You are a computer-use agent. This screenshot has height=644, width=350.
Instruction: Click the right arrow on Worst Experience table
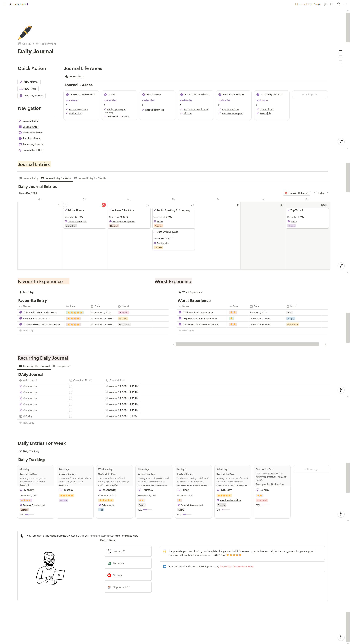coord(326,344)
